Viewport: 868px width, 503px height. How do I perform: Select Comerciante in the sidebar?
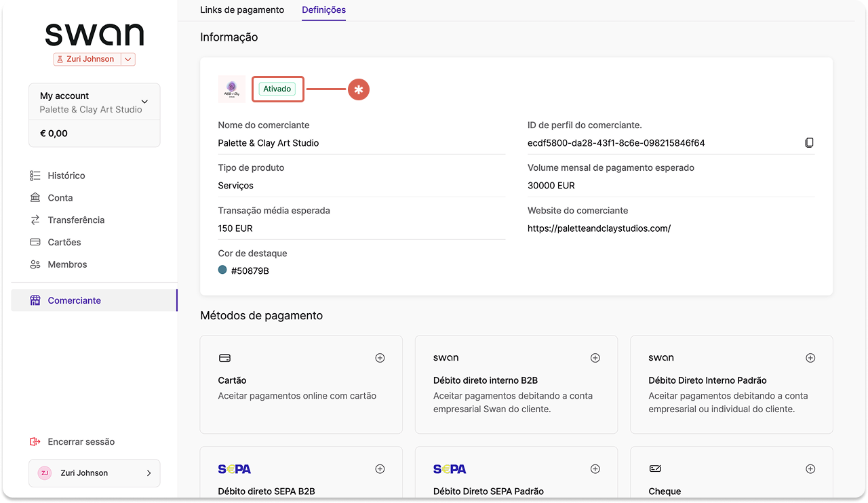[94, 300]
